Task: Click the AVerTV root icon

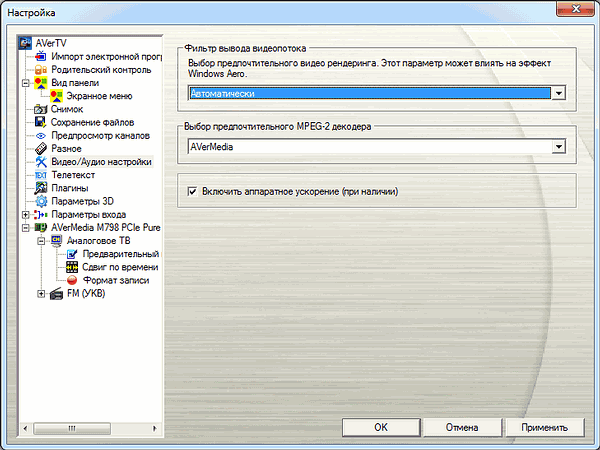Action: tap(25, 43)
